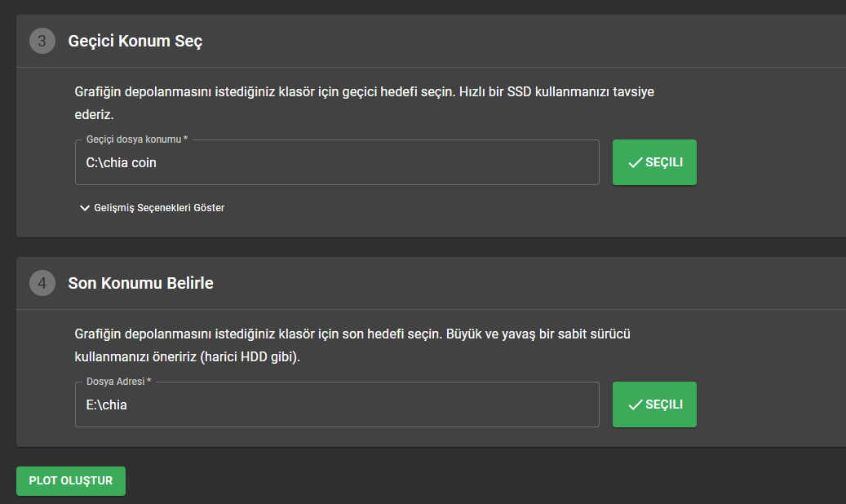The height and width of the screenshot is (504, 846).
Task: Click the C:\chia coin path text
Action: point(122,162)
